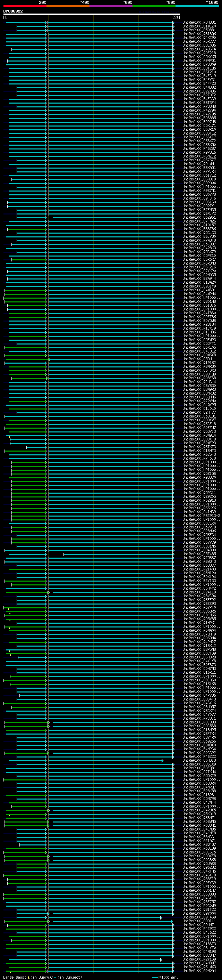The image size is (222, 980).
Task: Select hit label UniRef100_Q4UGT4
Action: click(199, 49)
